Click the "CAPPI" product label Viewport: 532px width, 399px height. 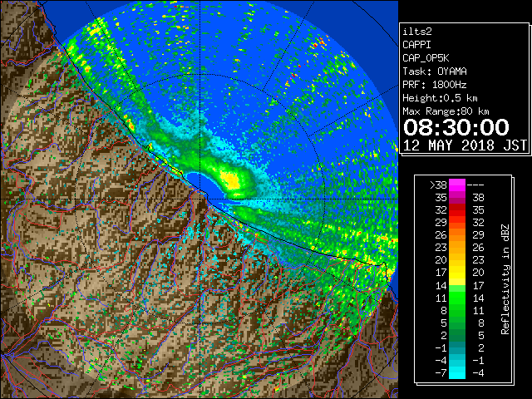pos(416,45)
